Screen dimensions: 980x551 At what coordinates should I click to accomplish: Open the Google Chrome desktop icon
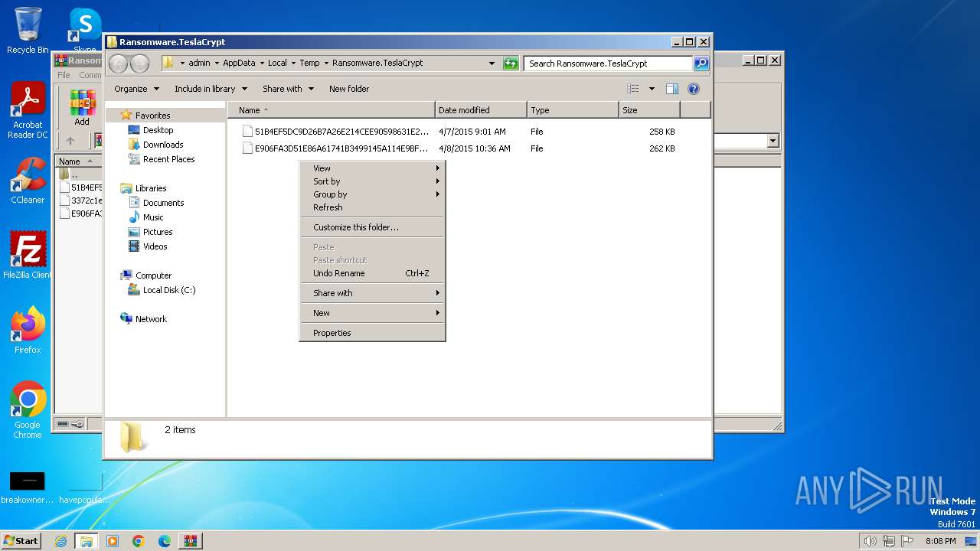coord(28,410)
